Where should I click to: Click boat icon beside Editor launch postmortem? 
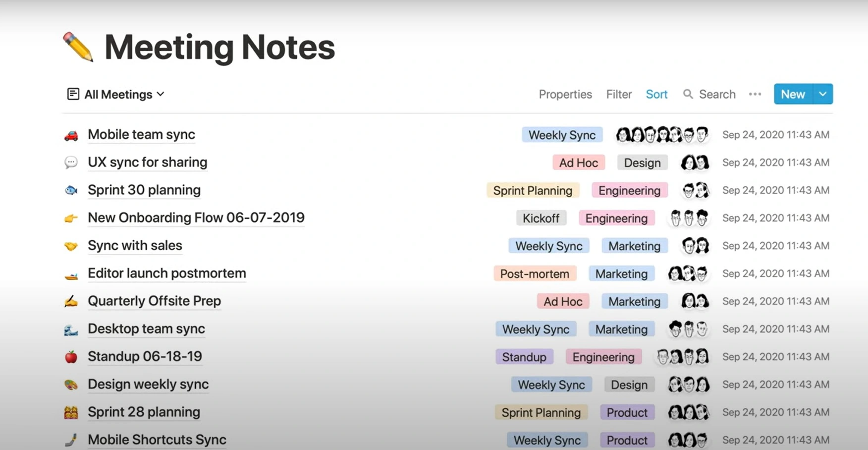click(71, 276)
